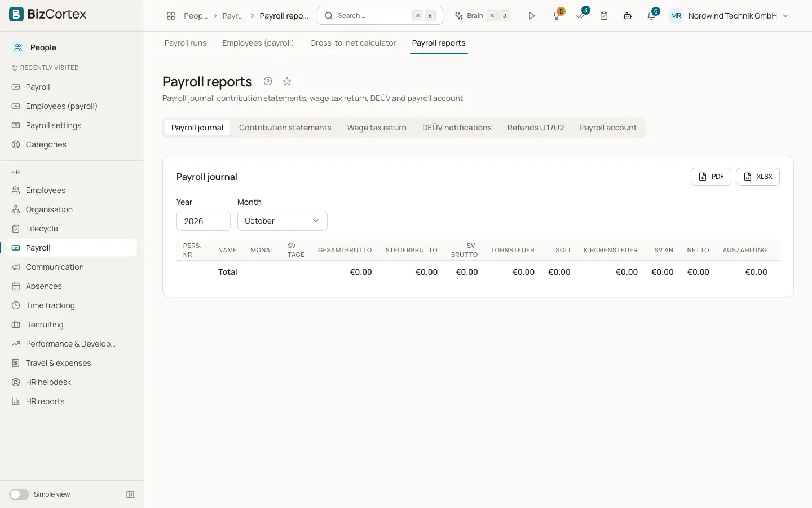
Task: Export the payroll journal as PDF
Action: 711,177
